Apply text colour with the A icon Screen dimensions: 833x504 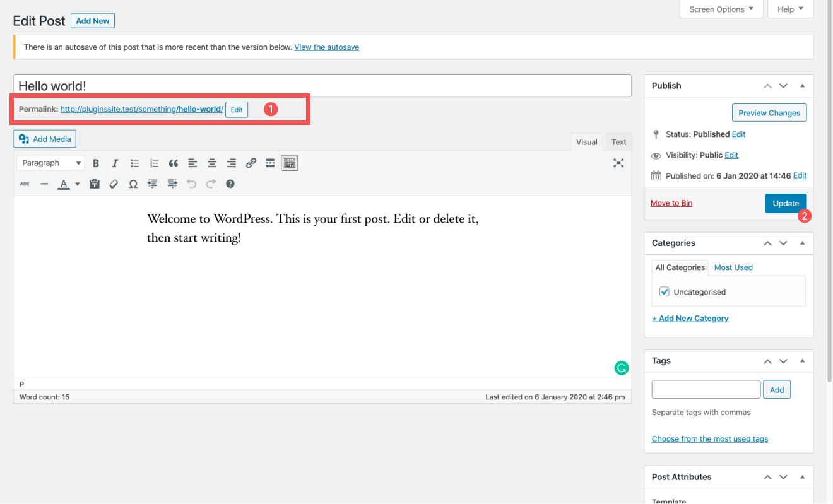63,184
